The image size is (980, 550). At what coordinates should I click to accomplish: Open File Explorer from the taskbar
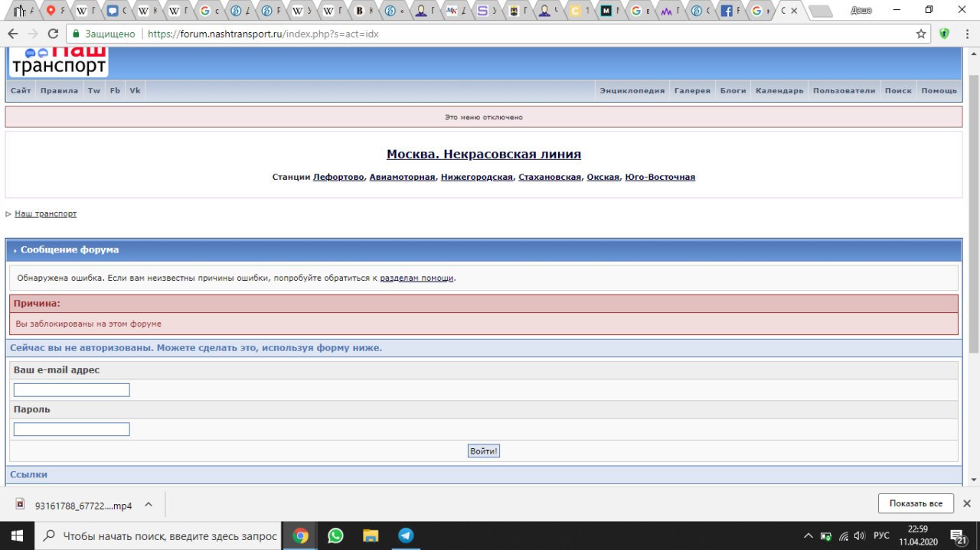[371, 535]
